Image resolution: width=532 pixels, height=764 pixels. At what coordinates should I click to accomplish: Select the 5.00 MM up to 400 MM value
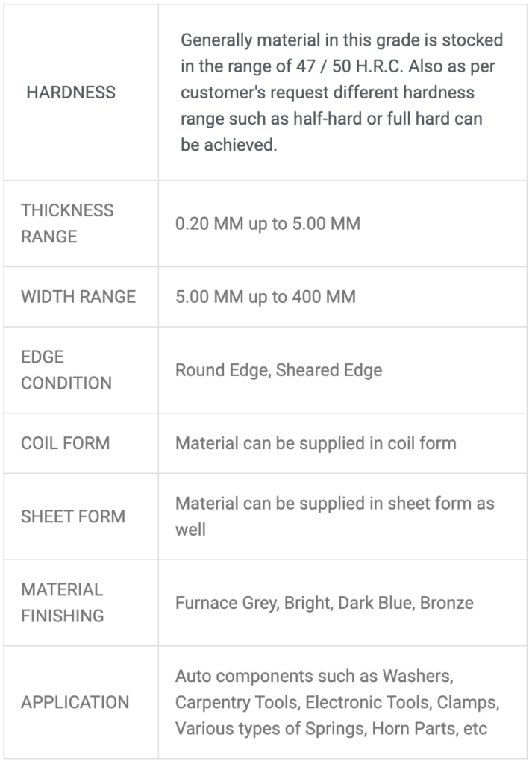[x=266, y=297]
